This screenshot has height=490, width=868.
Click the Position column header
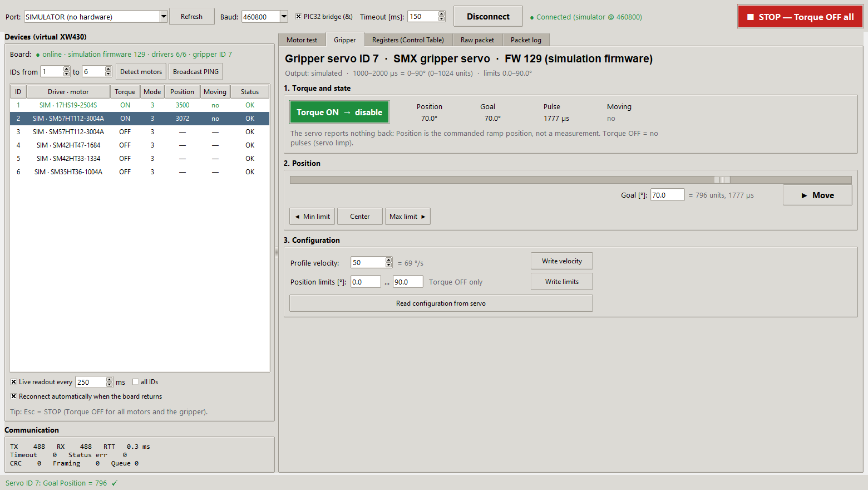point(183,92)
